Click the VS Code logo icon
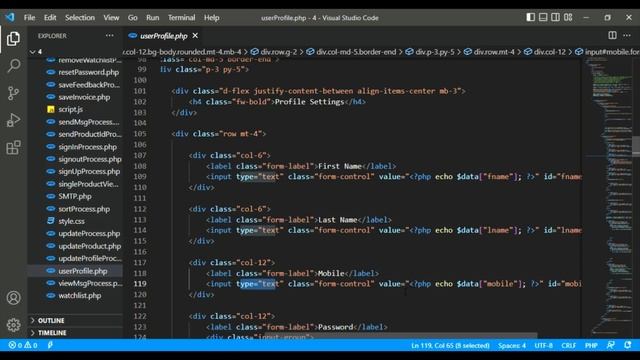 point(10,18)
